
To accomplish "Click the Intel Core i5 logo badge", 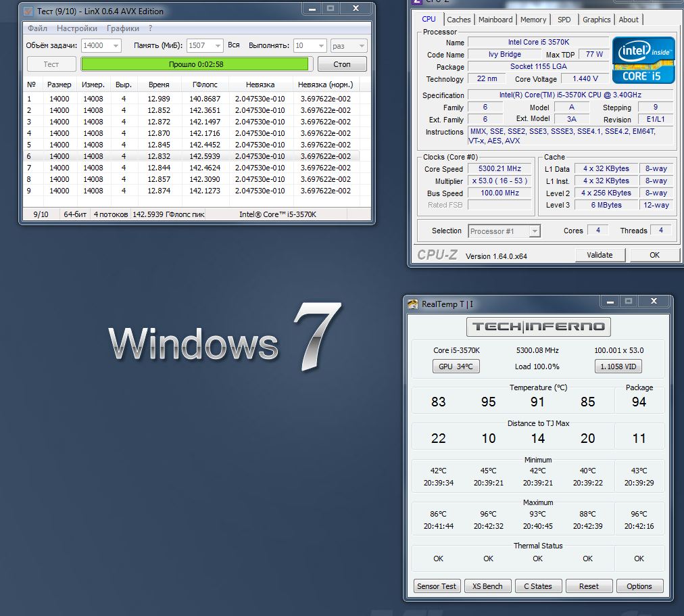I will point(643,60).
